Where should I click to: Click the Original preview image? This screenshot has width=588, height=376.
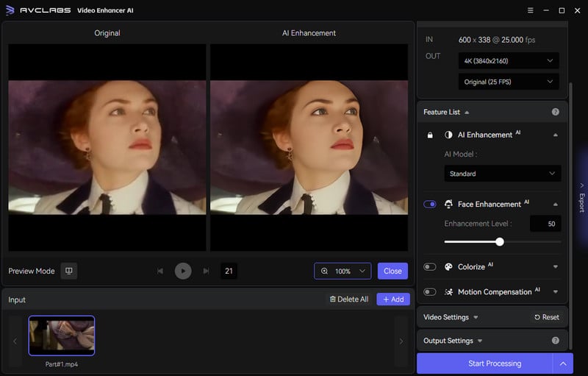point(107,147)
